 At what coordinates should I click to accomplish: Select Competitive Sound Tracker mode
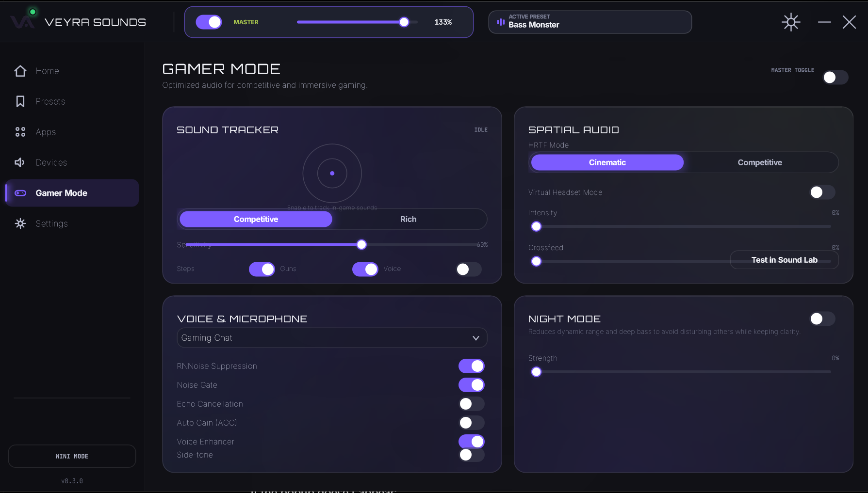[x=256, y=219]
